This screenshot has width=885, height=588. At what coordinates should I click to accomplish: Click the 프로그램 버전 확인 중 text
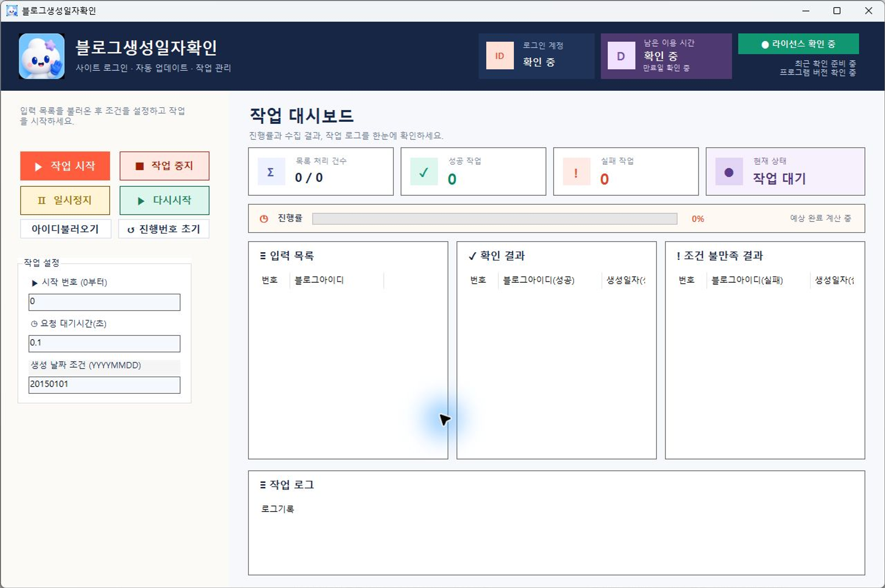[x=818, y=72]
